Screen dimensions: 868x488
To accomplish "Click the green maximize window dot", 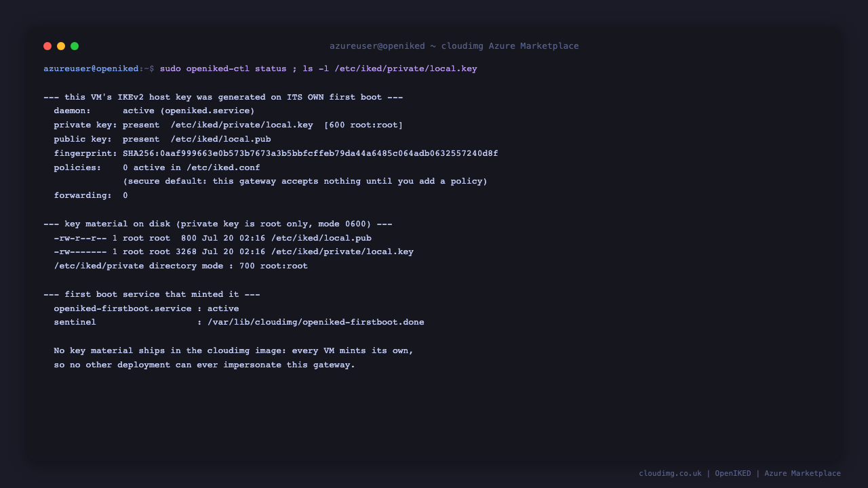I will coord(75,46).
